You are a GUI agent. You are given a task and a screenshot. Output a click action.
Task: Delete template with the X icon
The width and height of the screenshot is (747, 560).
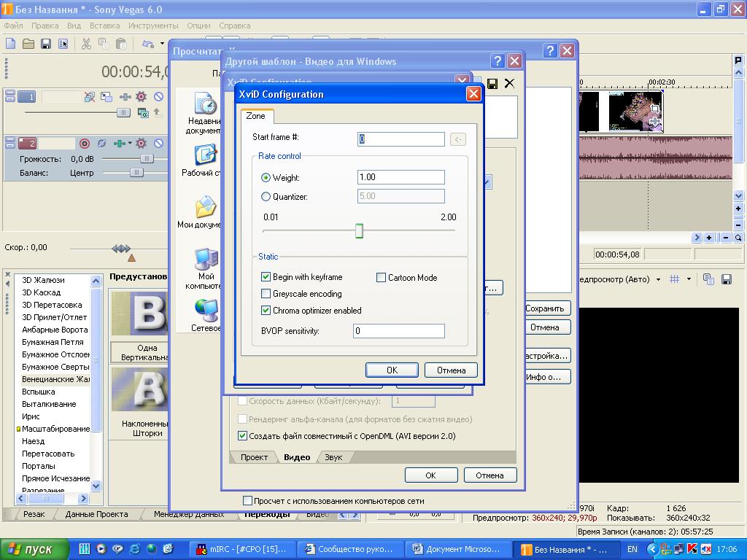pos(509,83)
